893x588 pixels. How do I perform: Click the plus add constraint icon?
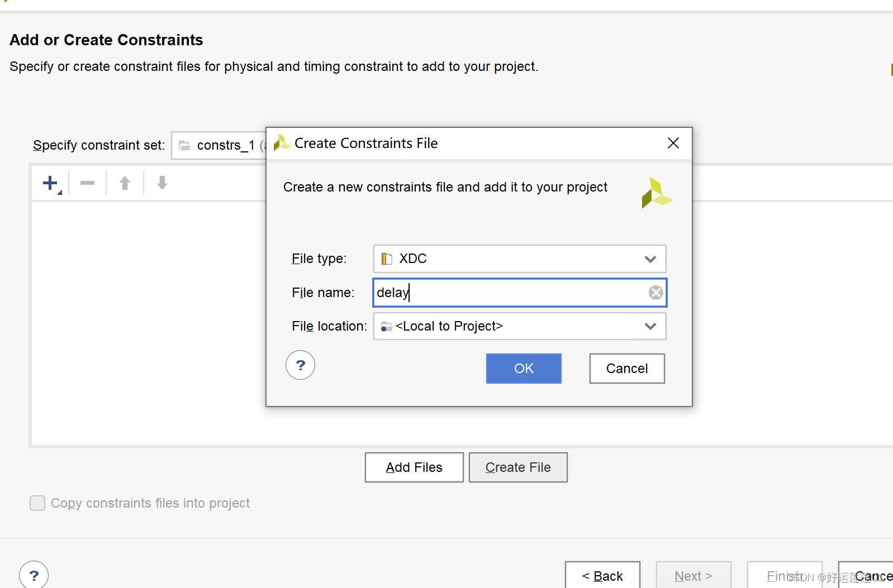click(x=50, y=183)
